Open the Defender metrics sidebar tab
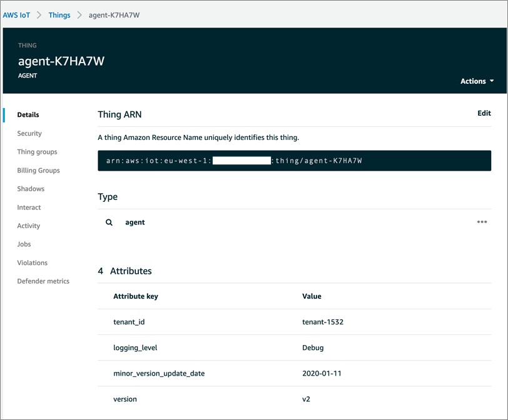This screenshot has height=420, width=508. pos(43,281)
